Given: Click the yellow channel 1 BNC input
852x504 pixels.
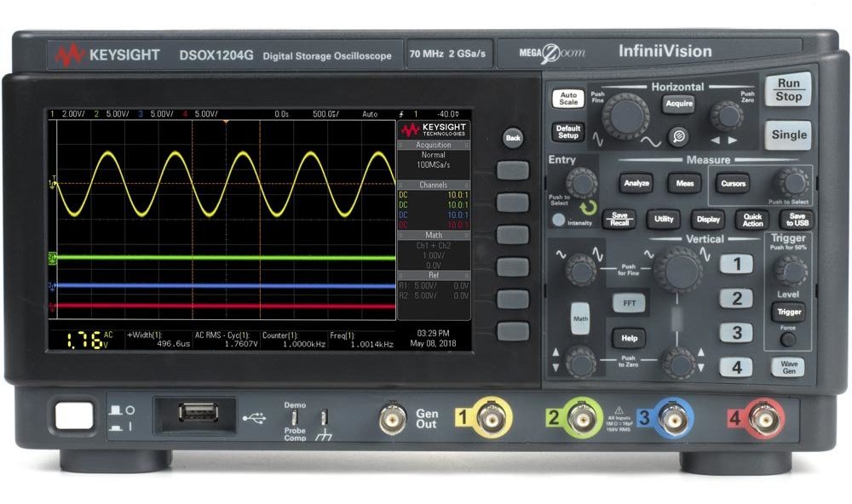Looking at the screenshot, I should tap(491, 418).
